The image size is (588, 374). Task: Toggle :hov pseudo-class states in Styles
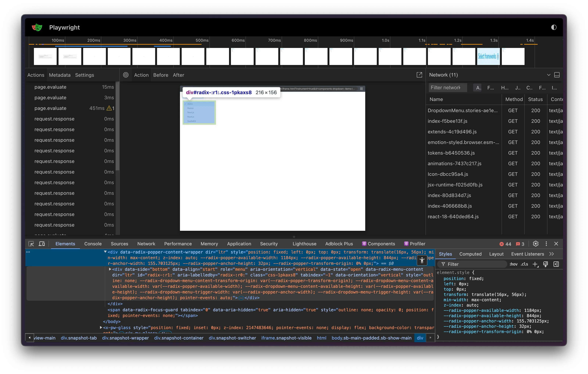[513, 264]
